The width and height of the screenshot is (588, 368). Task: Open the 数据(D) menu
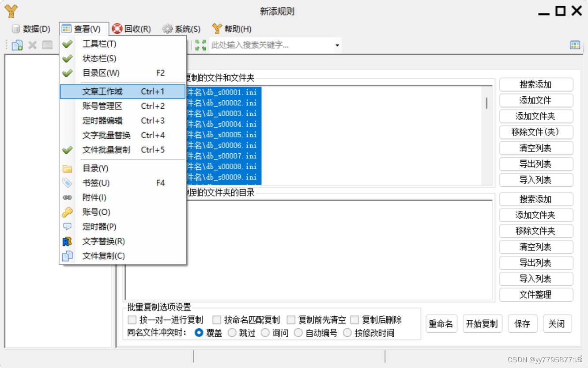point(31,29)
